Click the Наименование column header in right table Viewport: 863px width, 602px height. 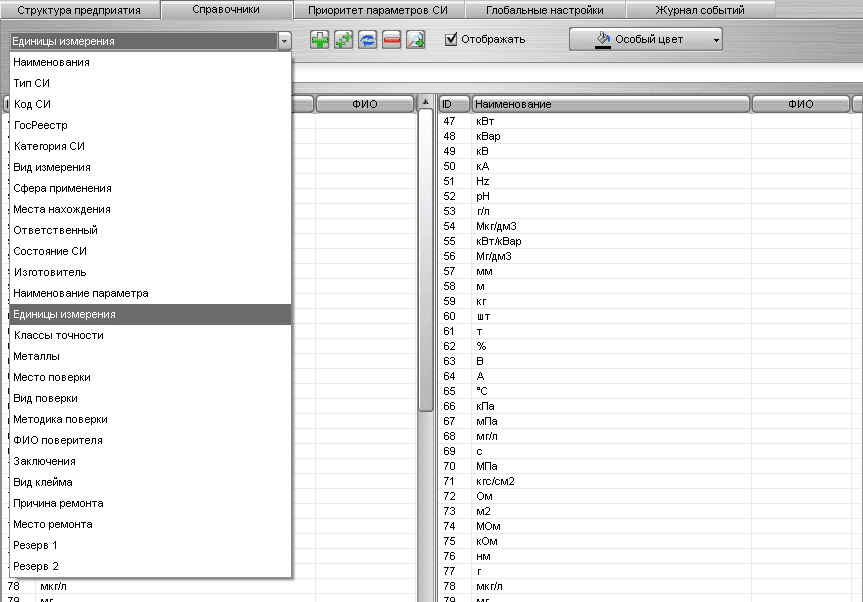click(610, 104)
